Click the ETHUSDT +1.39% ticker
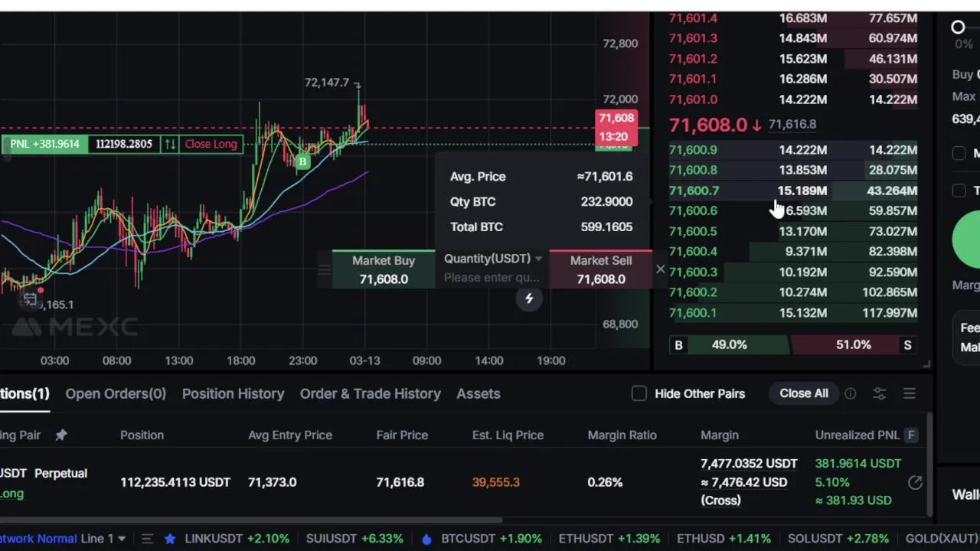The height and width of the screenshot is (551, 980). pyautogui.click(x=609, y=539)
